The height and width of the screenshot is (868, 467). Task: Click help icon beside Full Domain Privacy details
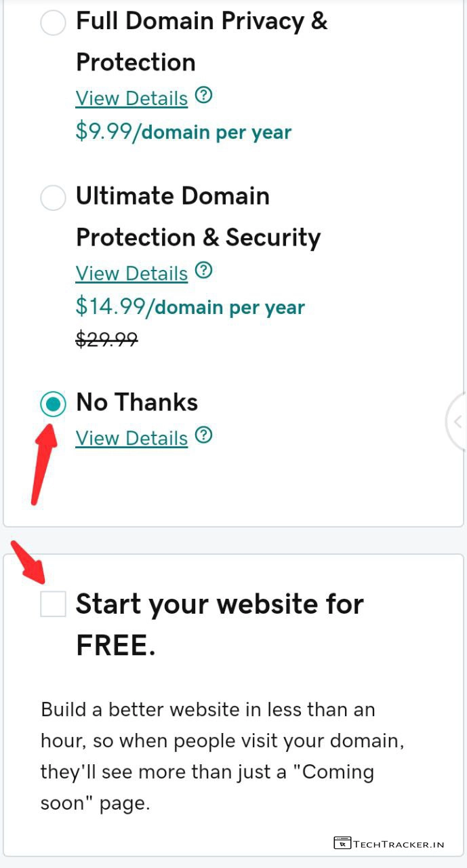point(203,96)
